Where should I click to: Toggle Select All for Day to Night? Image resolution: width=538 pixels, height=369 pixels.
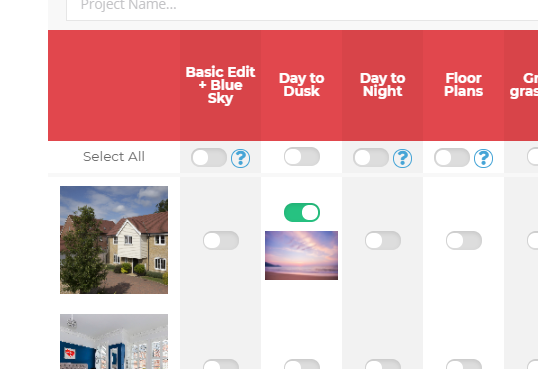pos(371,158)
